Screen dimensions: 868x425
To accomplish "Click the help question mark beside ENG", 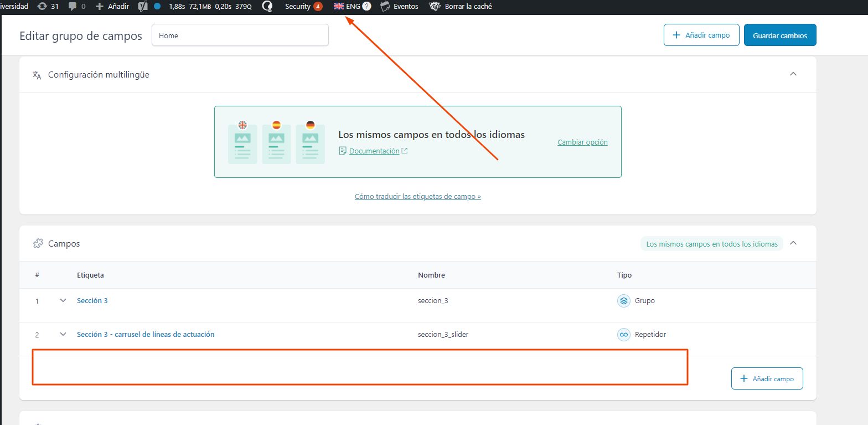I will (366, 7).
